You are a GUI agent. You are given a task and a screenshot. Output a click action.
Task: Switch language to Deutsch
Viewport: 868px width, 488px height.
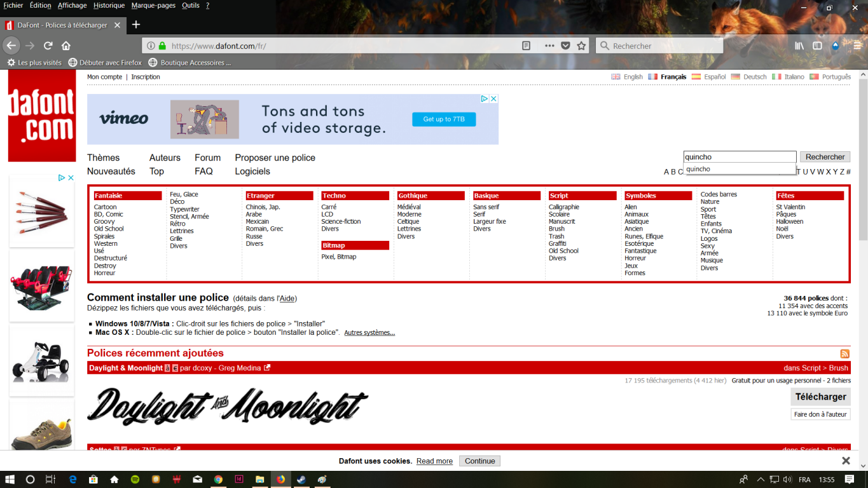tap(748, 77)
